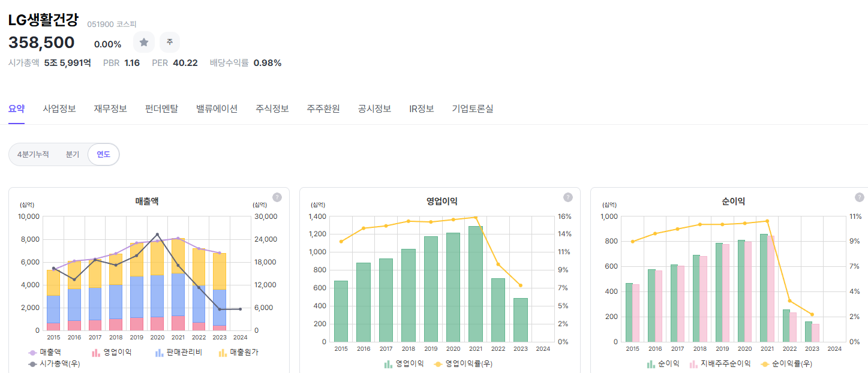Open help icon on 영업이익 chart

pos(568,197)
